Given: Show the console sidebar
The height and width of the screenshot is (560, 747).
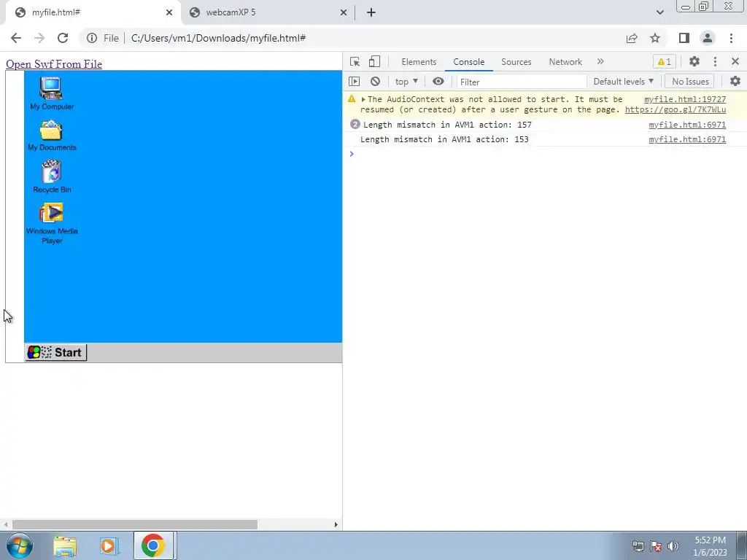Looking at the screenshot, I should [x=354, y=82].
